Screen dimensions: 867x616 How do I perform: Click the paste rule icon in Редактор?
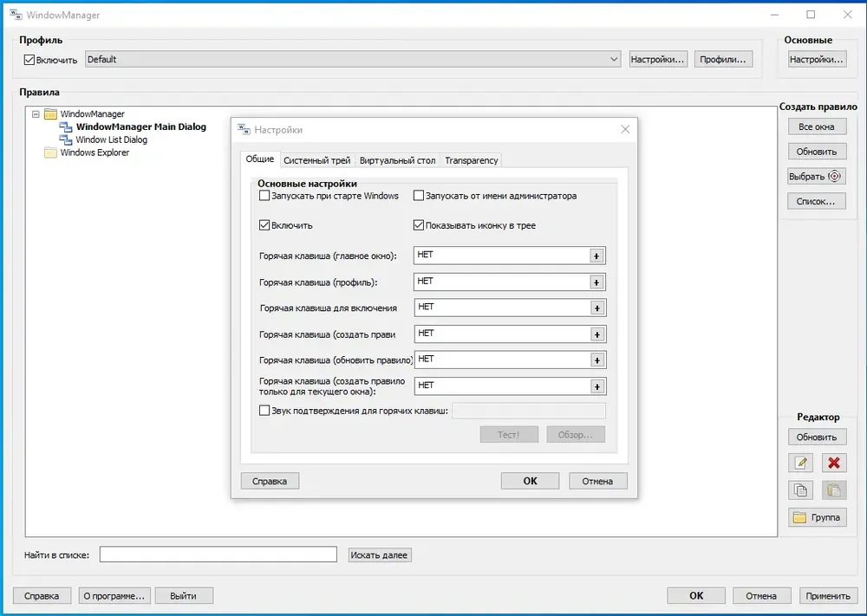click(x=834, y=490)
